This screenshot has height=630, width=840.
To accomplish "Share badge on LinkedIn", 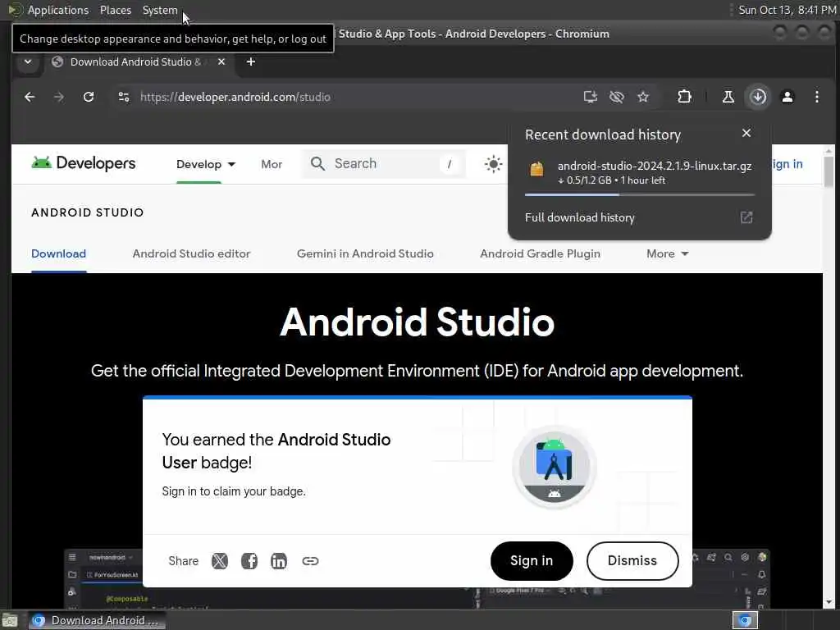I will tap(279, 561).
